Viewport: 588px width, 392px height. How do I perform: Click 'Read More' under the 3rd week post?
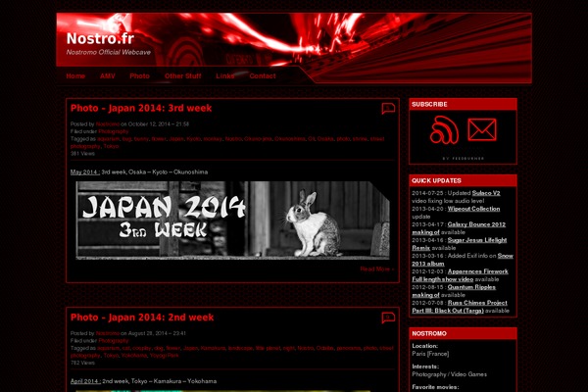tap(375, 269)
